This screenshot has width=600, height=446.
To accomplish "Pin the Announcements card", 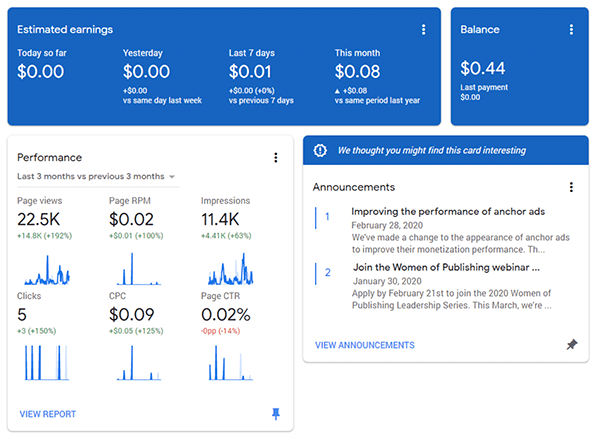I will click(571, 345).
